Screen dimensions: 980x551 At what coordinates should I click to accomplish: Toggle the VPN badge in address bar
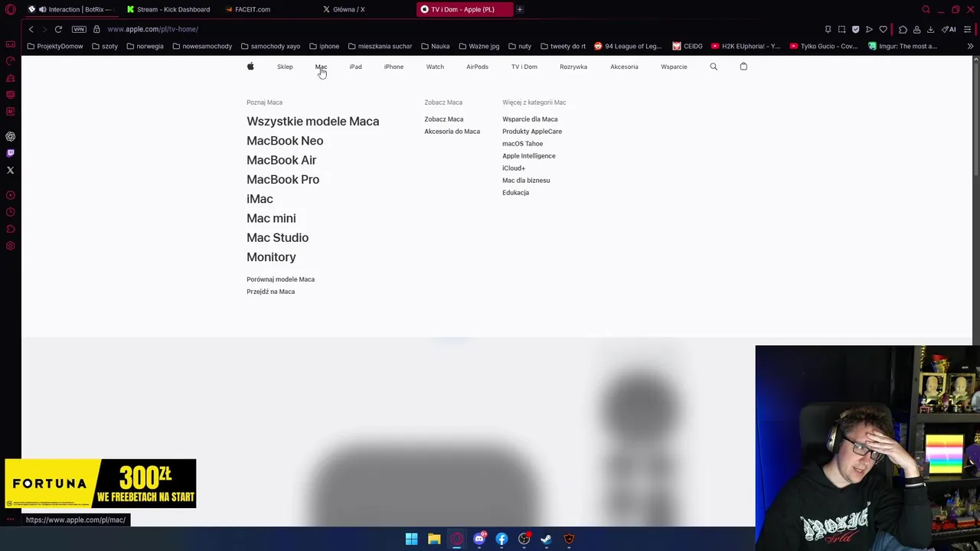[79, 29]
